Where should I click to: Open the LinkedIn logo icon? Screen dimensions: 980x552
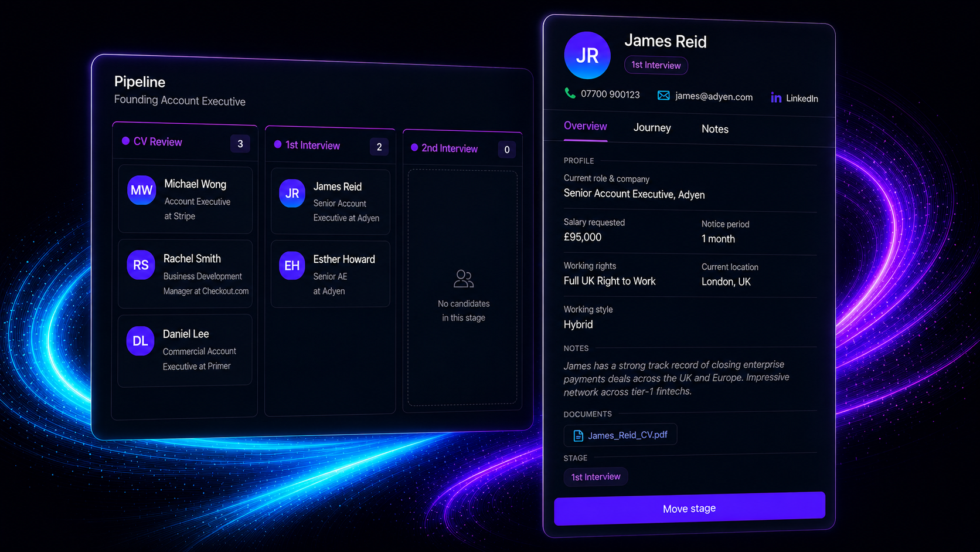(776, 97)
